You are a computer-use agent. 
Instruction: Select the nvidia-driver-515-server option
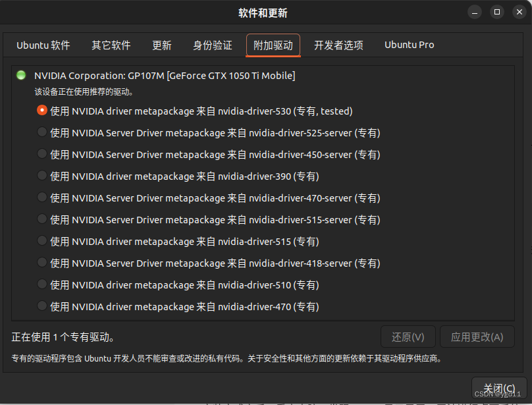click(42, 219)
